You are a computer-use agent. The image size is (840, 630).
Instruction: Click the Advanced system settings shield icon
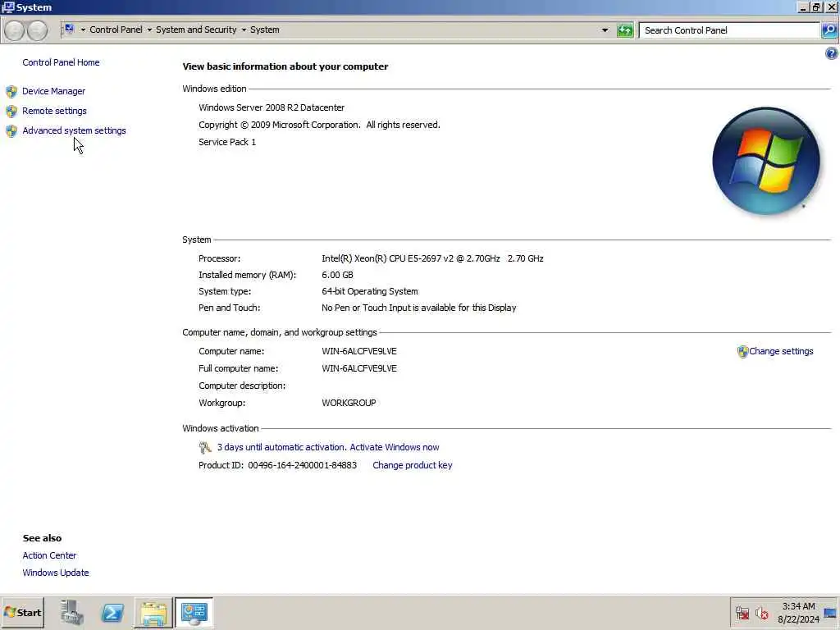(x=11, y=131)
